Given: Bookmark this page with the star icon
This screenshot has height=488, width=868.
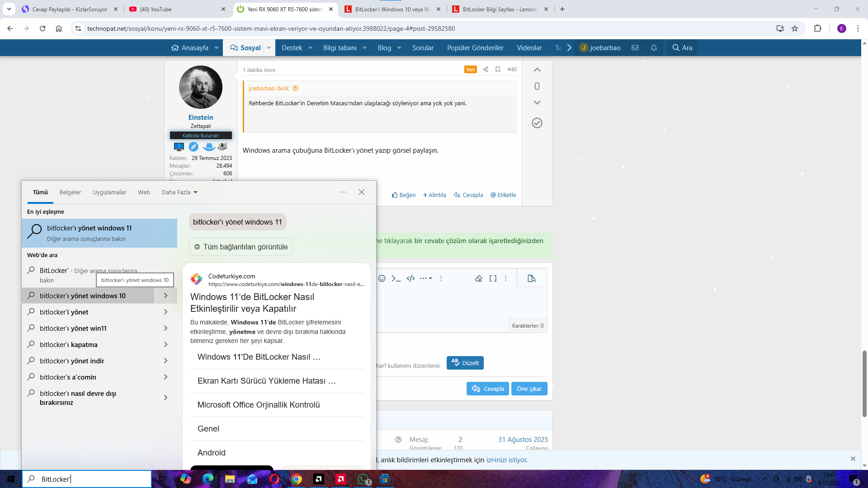Looking at the screenshot, I should tap(795, 28).
